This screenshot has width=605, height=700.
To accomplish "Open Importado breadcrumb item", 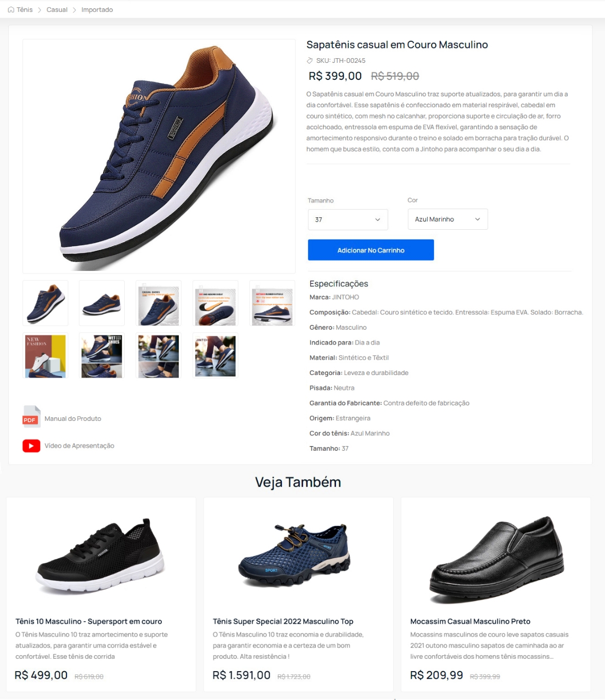I will click(97, 10).
